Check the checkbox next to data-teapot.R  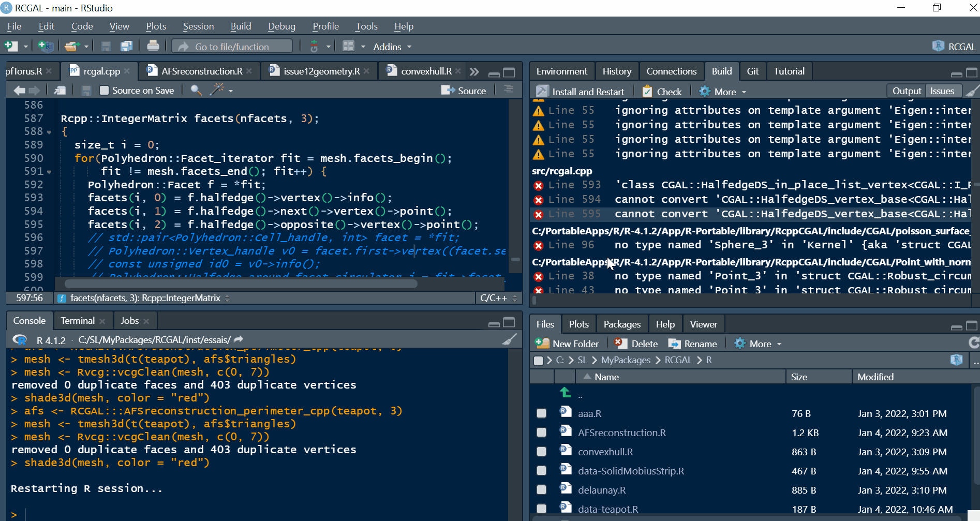(x=541, y=508)
